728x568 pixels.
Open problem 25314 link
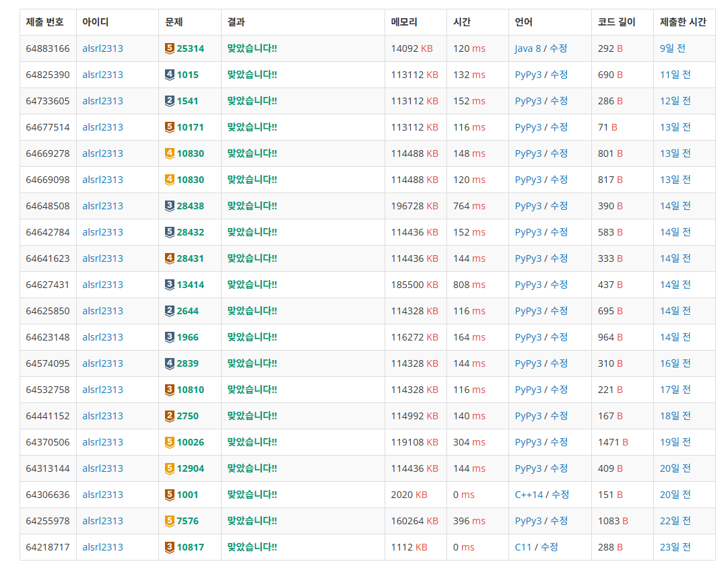click(x=191, y=48)
